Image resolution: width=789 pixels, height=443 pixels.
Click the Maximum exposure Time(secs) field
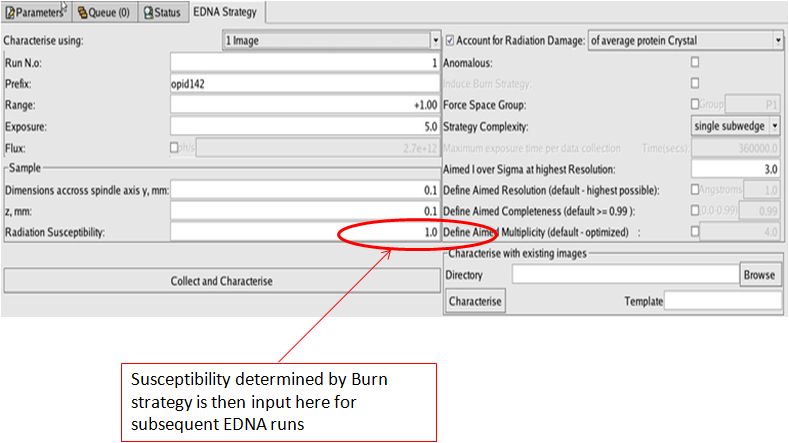(736, 148)
